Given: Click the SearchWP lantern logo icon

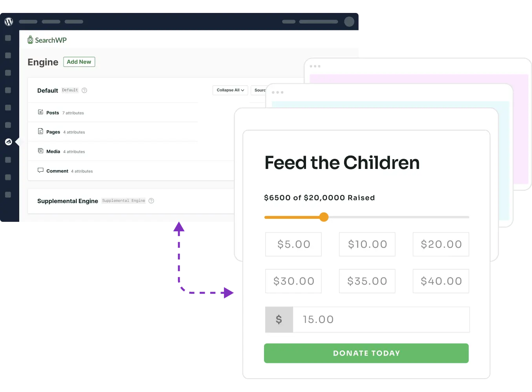Looking at the screenshot, I should [x=30, y=40].
